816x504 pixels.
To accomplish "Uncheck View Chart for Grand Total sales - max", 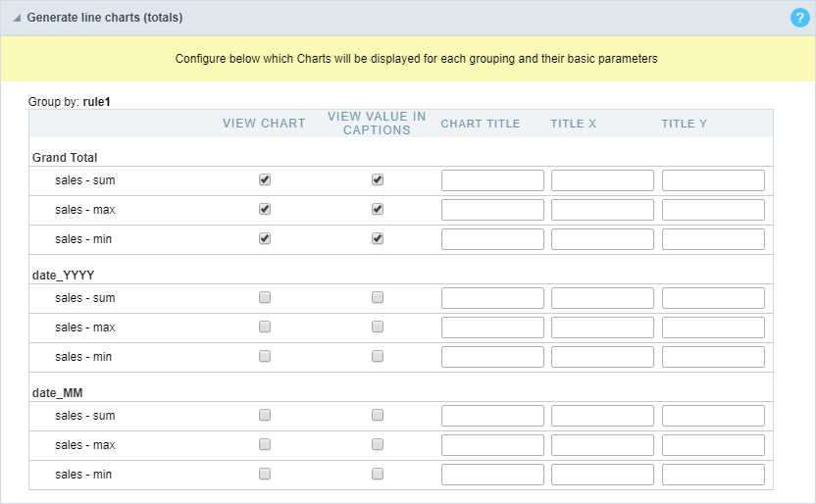I will pos(265,209).
